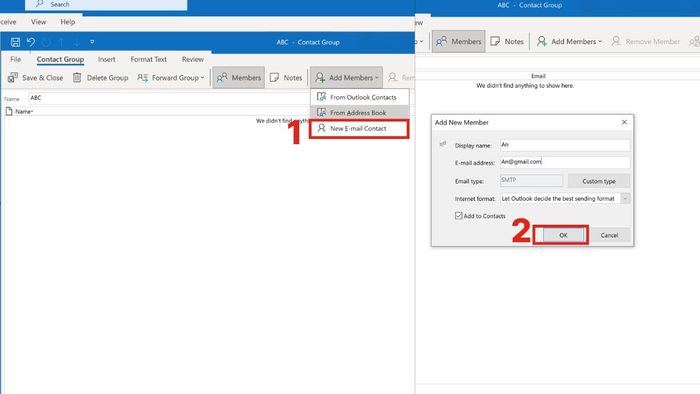The width and height of the screenshot is (700, 394).
Task: Close the Add New Member dialog
Action: tap(624, 122)
